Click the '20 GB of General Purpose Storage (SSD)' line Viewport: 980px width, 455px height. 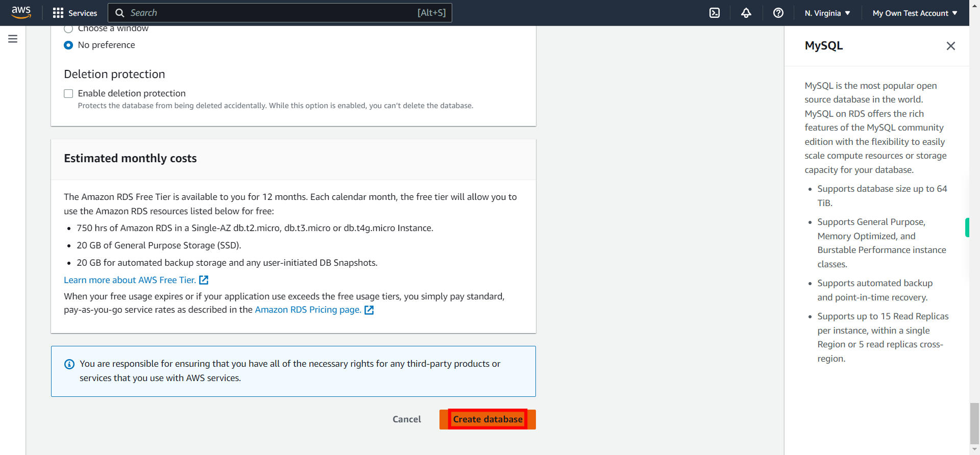(x=159, y=245)
